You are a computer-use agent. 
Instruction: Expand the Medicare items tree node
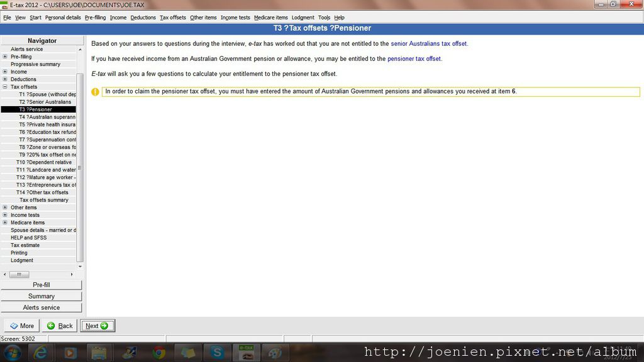(x=5, y=222)
